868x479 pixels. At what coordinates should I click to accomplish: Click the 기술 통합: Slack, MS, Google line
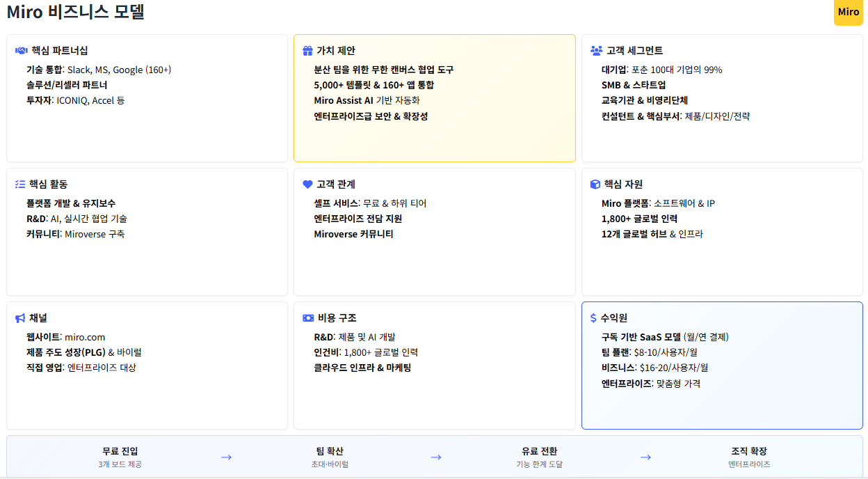pos(99,70)
